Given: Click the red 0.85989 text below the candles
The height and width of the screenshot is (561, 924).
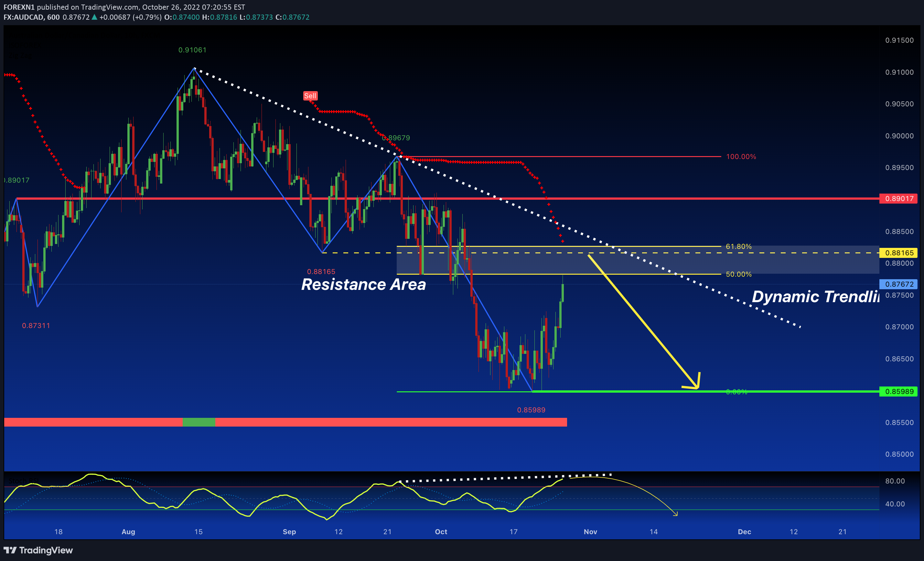Looking at the screenshot, I should [x=531, y=410].
